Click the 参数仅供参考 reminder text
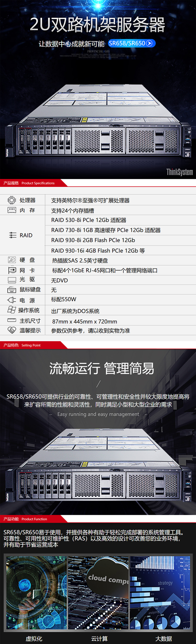 [90, 330]
